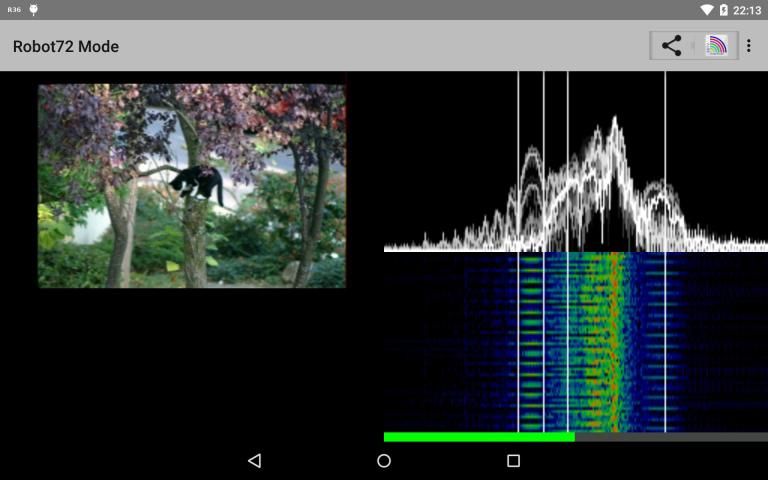Click the 22:13 clock in status bar
The height and width of the screenshot is (480, 768).
(x=747, y=10)
